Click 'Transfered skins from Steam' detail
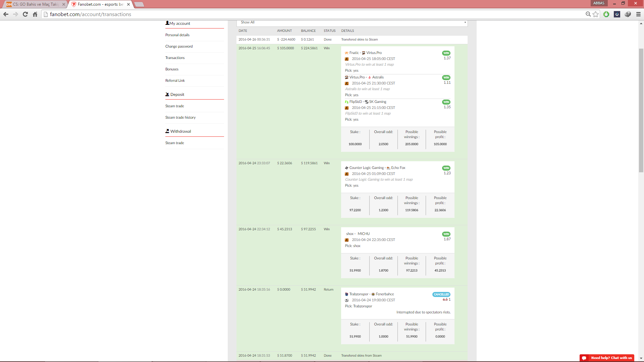This screenshot has width=644, height=362. coord(361,356)
